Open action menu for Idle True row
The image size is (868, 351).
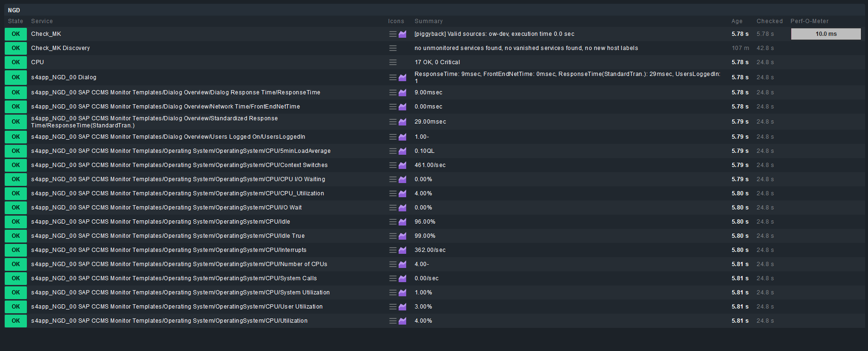click(392, 236)
